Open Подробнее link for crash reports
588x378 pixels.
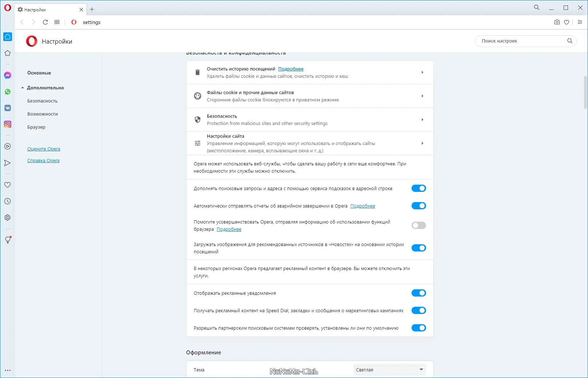362,206
